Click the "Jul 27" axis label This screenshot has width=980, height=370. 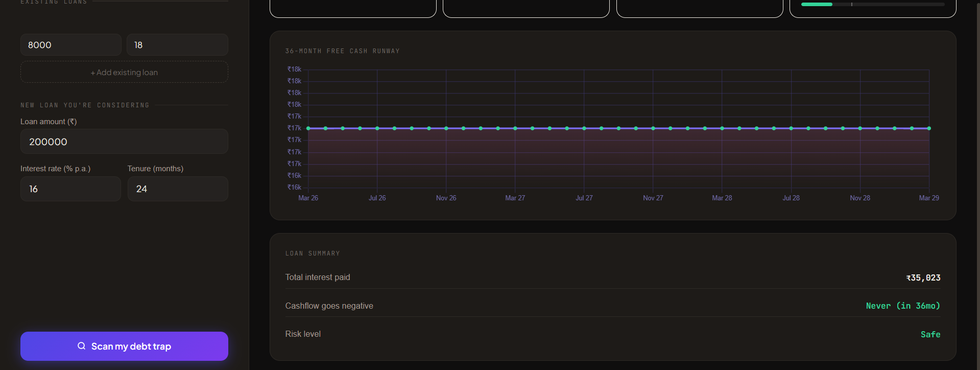point(584,198)
